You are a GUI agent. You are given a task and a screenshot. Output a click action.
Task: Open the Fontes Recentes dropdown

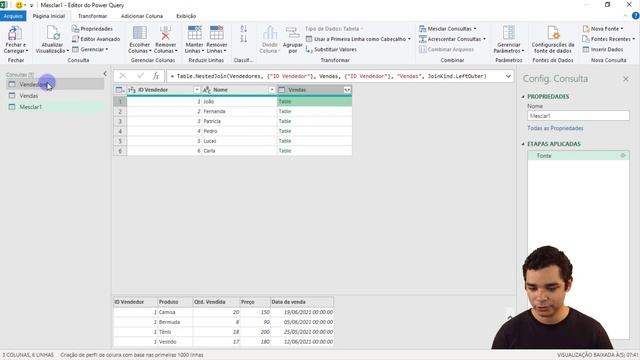coord(609,39)
